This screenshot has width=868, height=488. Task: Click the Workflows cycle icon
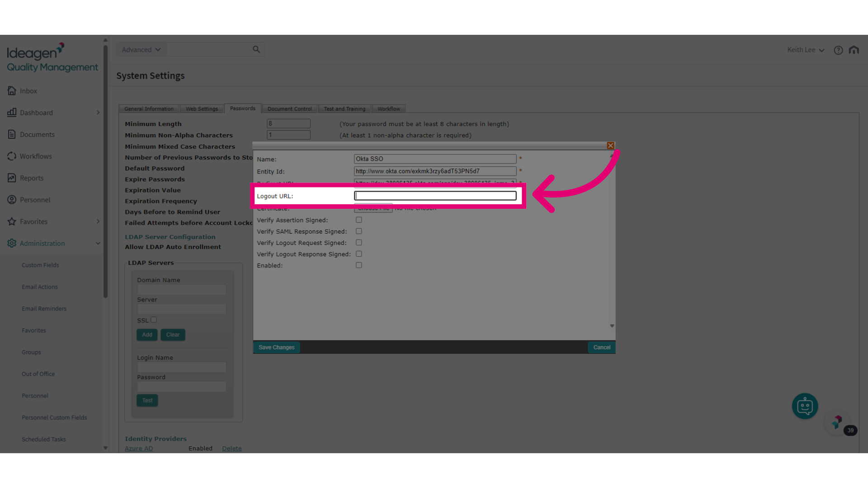pyautogui.click(x=12, y=156)
